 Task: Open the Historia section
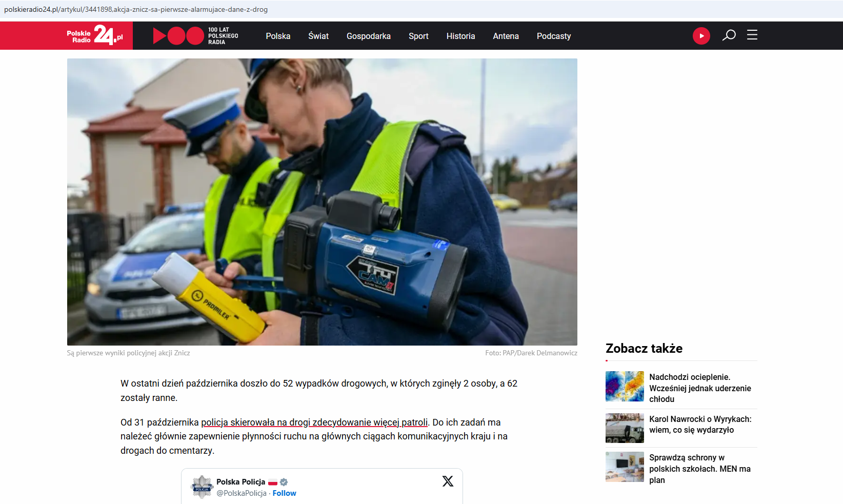[x=460, y=36]
